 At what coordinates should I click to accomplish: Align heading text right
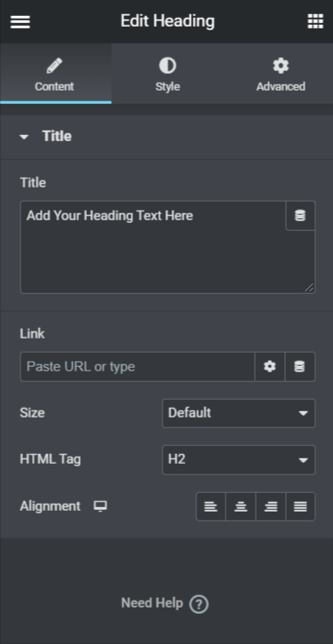tap(271, 507)
